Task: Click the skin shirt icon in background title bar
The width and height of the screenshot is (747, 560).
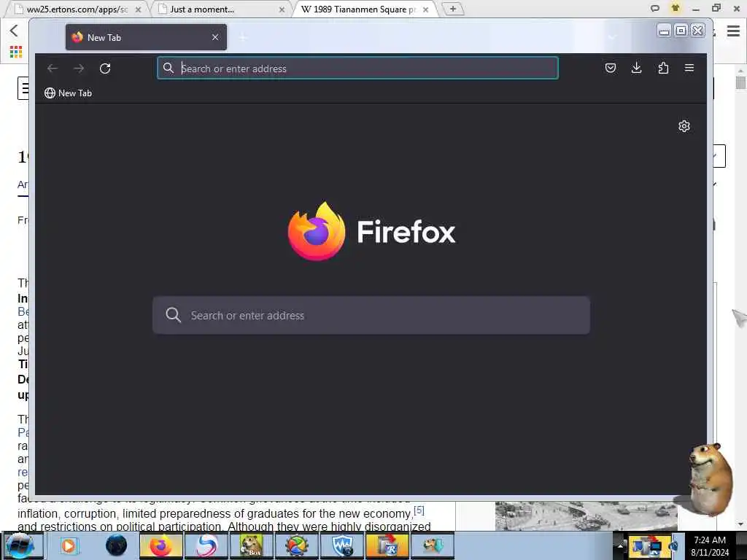Action: click(x=675, y=8)
